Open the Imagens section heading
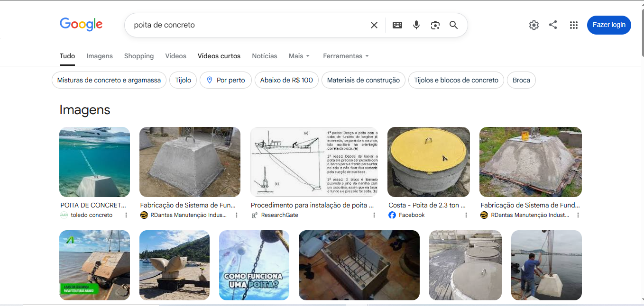The width and height of the screenshot is (644, 306). point(85,110)
